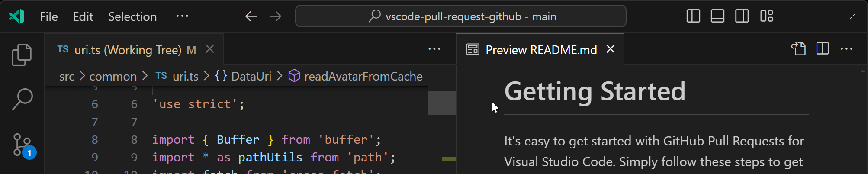The image size is (868, 174).
Task: Open Customize Layout icon in title bar
Action: tap(766, 16)
